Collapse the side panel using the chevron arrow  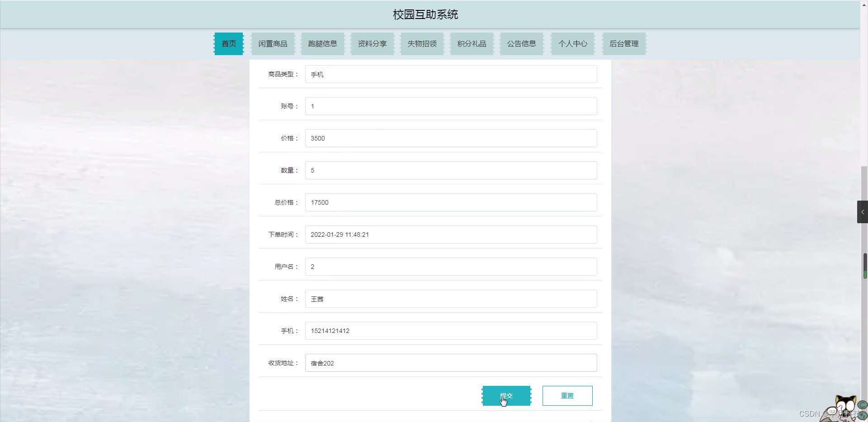[x=863, y=211]
